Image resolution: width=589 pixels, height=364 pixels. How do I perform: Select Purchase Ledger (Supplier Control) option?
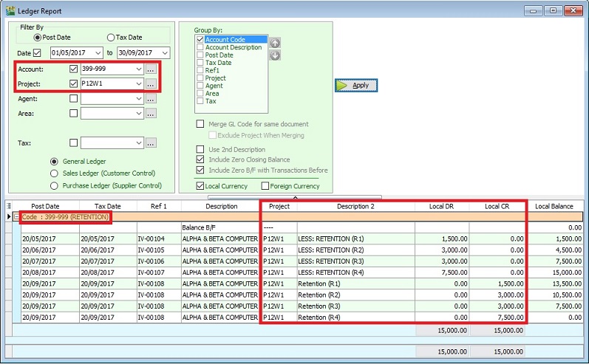pyautogui.click(x=54, y=186)
